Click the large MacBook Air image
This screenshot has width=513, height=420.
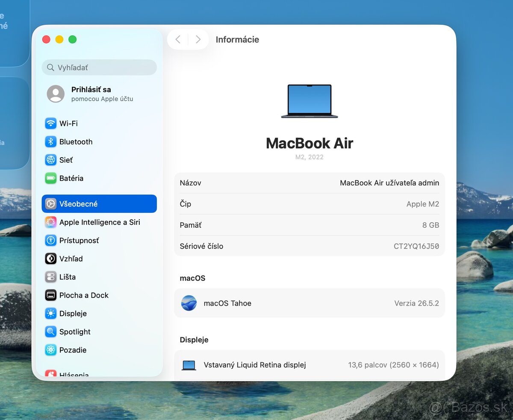pyautogui.click(x=310, y=101)
